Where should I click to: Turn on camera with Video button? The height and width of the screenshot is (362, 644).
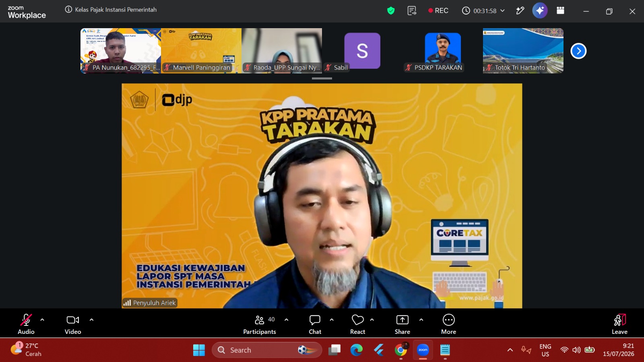tap(73, 324)
